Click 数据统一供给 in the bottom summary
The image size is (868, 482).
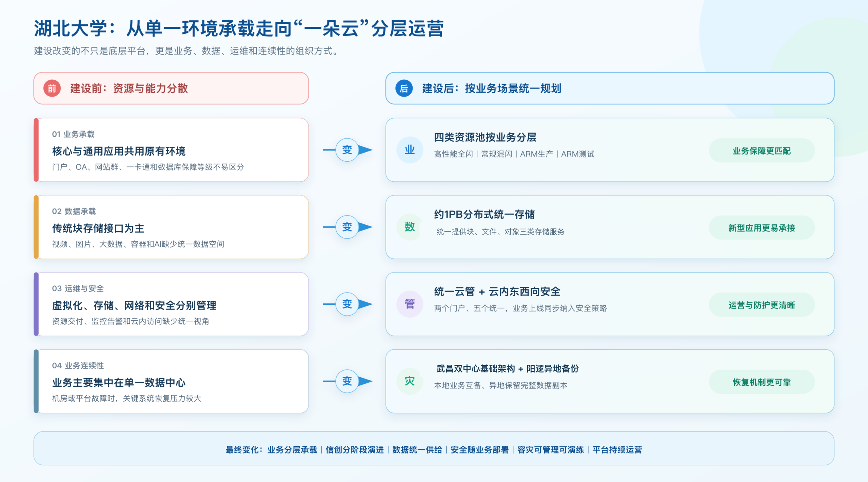click(417, 450)
